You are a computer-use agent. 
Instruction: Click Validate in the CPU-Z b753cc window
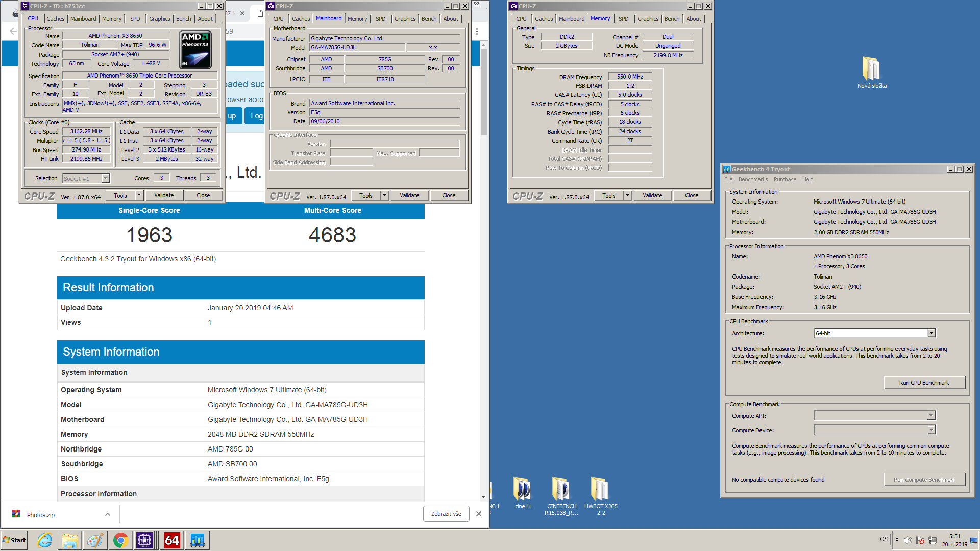[164, 195]
